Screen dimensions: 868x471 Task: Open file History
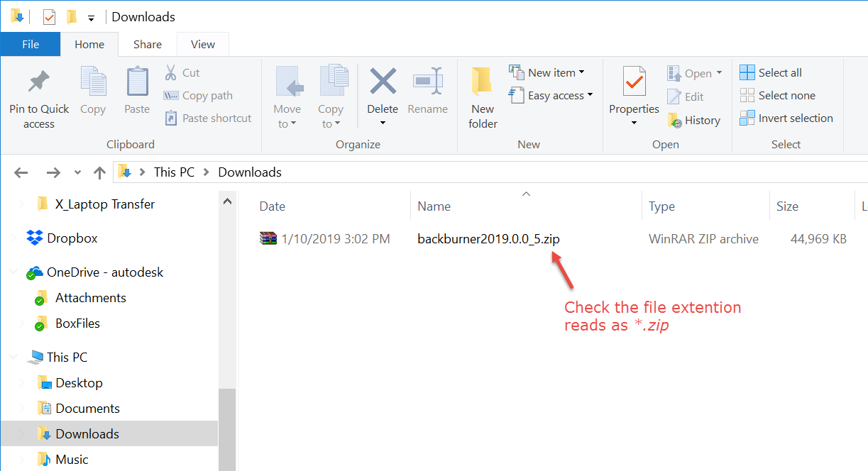[694, 120]
